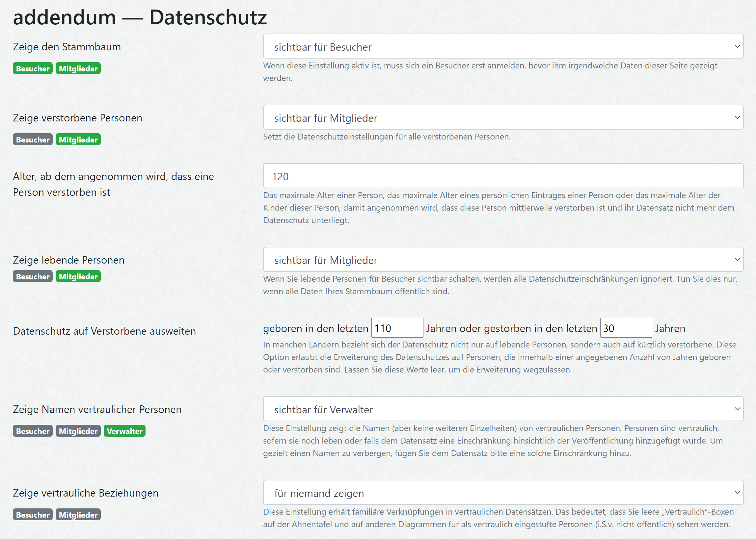Click the age field containing 120
Viewport: 756px width, 539px height.
pos(503,176)
